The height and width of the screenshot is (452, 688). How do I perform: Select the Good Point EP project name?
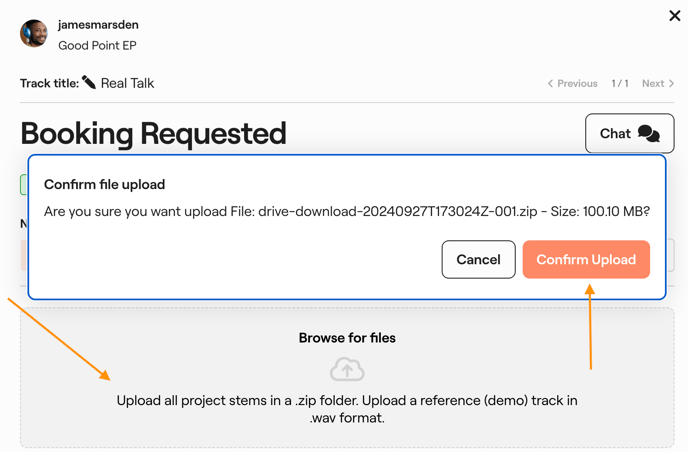point(97,45)
